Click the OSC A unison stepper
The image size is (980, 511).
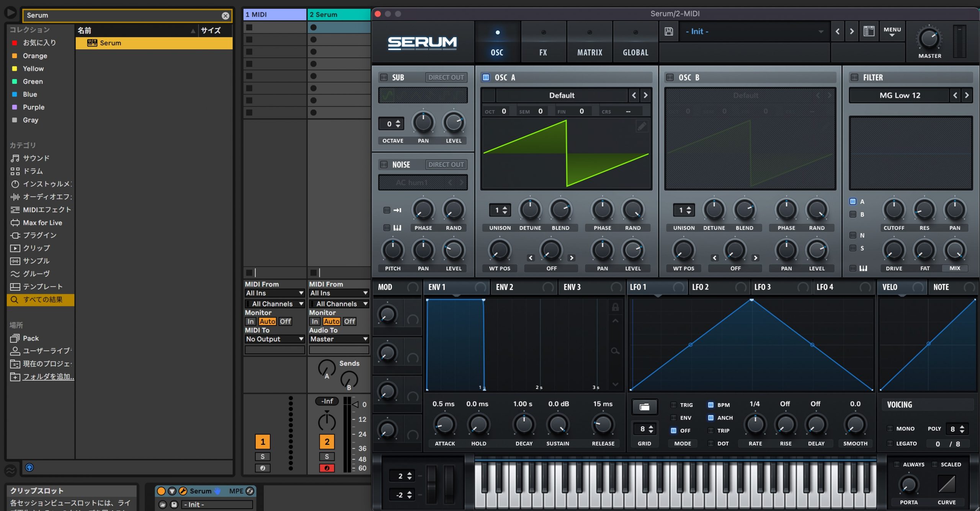tap(500, 210)
